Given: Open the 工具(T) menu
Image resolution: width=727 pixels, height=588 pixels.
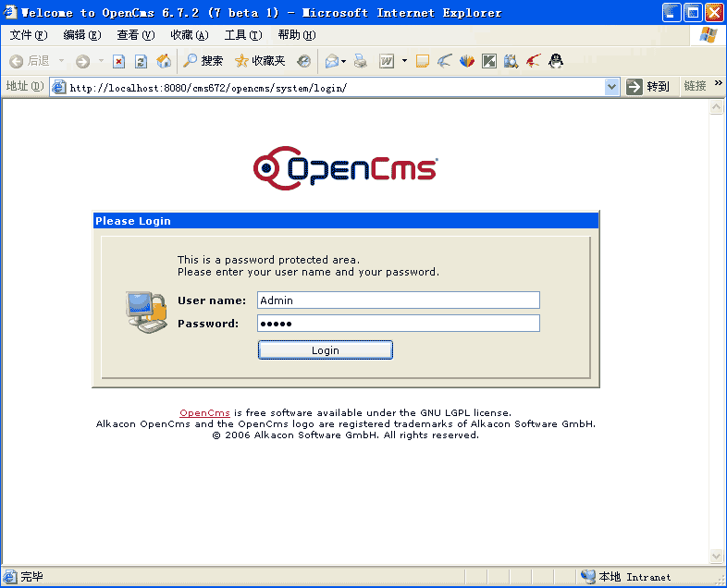Looking at the screenshot, I should click(243, 35).
